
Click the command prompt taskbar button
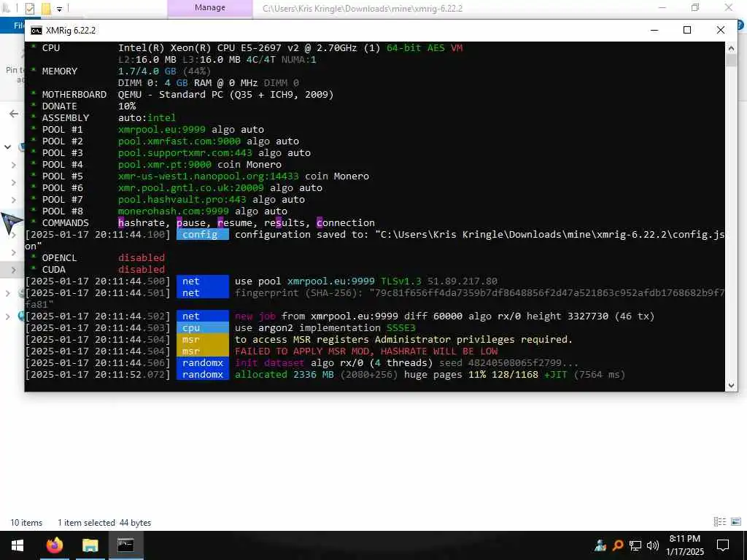125,545
